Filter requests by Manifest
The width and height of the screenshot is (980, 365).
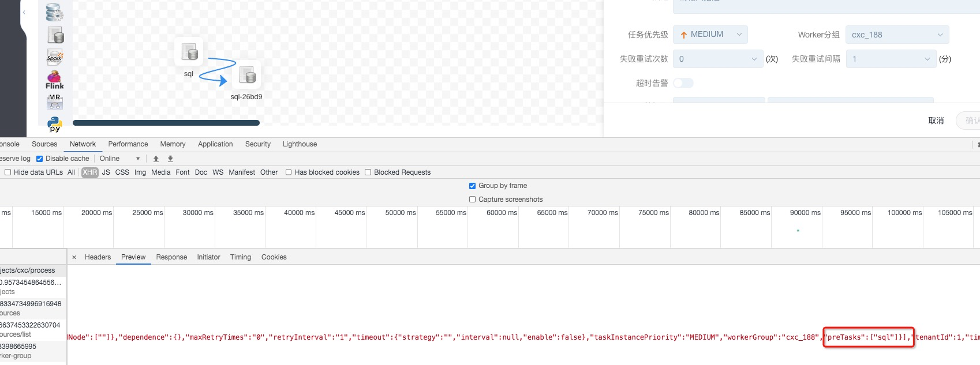pos(242,172)
